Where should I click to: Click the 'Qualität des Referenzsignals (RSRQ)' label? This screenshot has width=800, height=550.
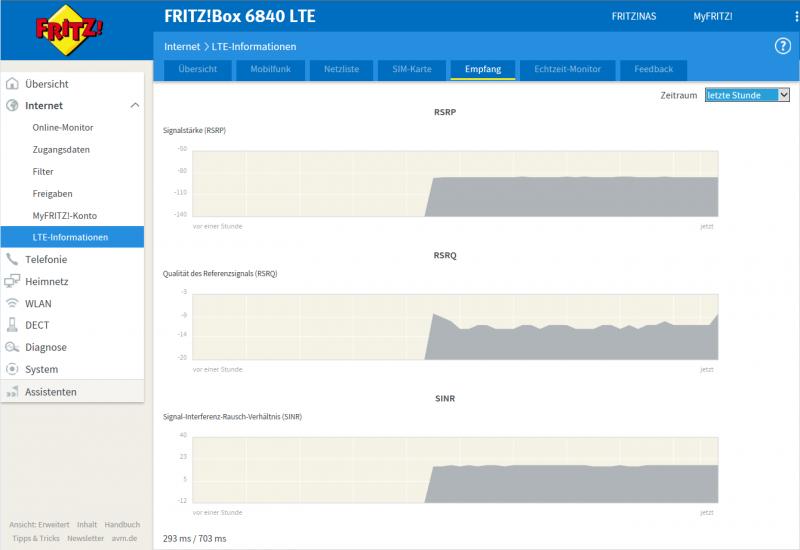pyautogui.click(x=220, y=273)
